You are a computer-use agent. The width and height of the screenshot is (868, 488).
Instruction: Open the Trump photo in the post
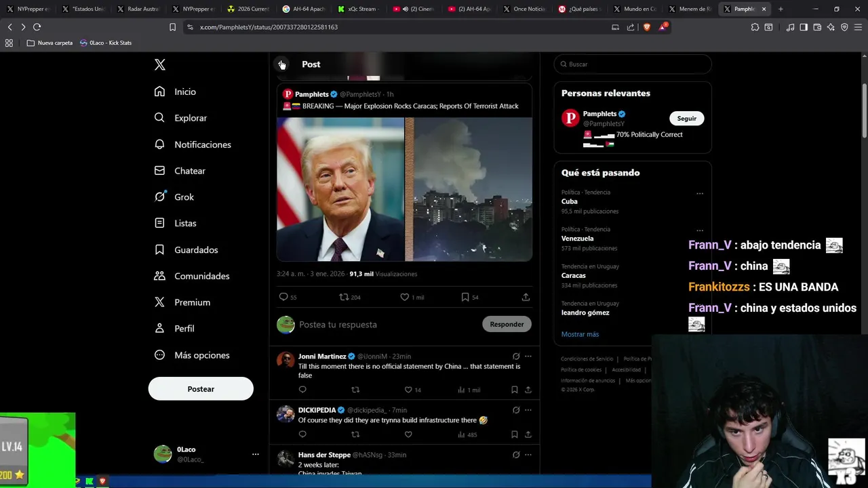(340, 189)
